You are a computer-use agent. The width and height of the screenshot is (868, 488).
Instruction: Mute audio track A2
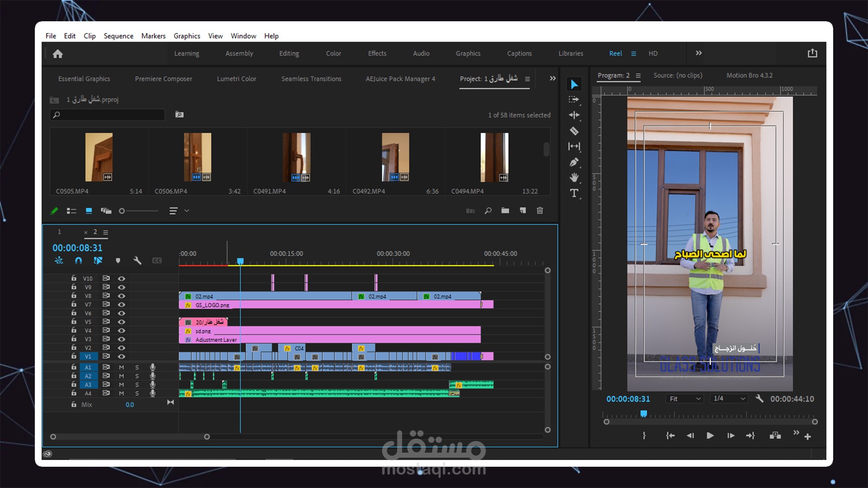[x=121, y=376]
